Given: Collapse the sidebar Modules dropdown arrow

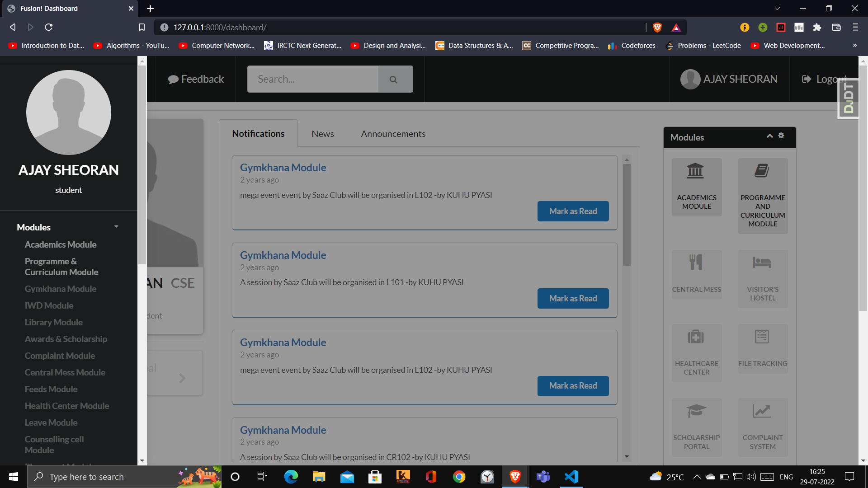Looking at the screenshot, I should (x=116, y=227).
